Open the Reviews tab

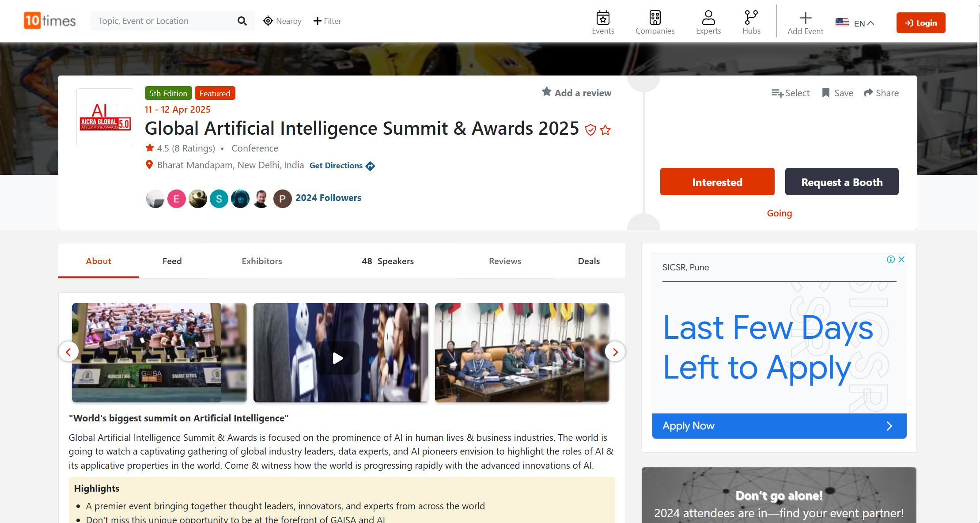pos(505,261)
